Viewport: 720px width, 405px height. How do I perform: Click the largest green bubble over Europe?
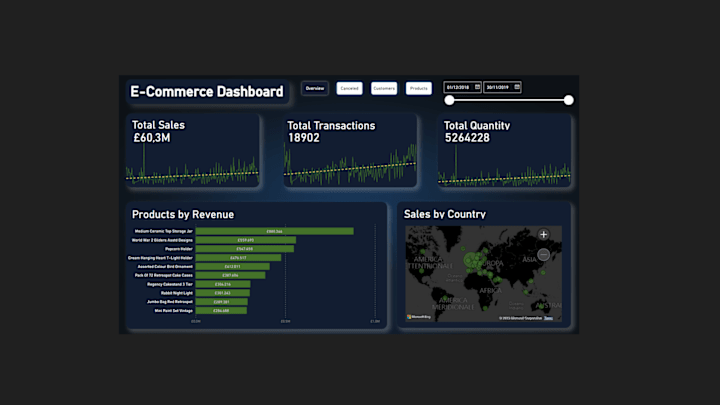coord(470,260)
